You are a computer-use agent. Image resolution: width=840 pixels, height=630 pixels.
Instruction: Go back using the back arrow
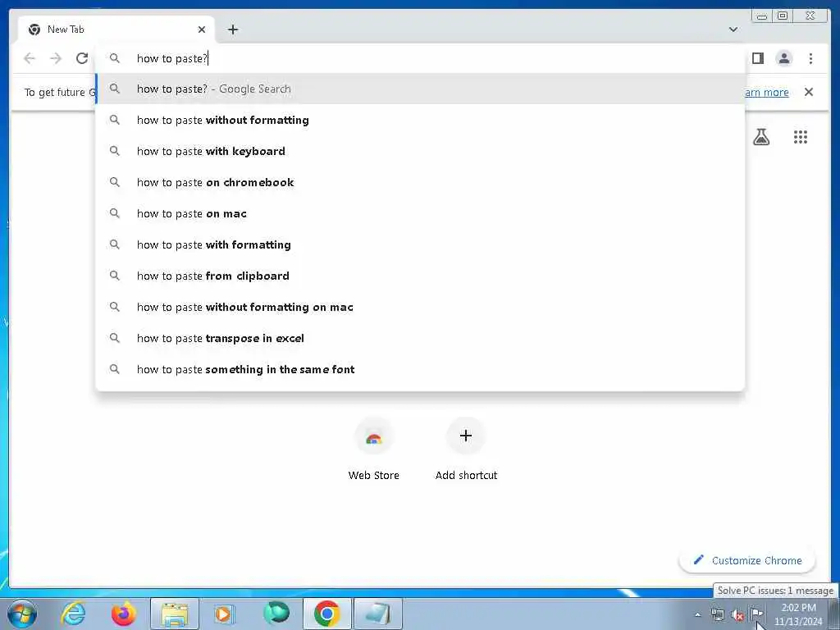tap(30, 58)
